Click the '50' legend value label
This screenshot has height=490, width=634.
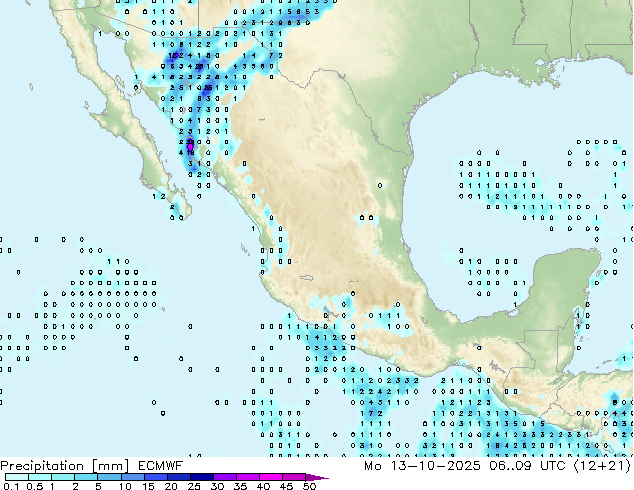pos(309,486)
